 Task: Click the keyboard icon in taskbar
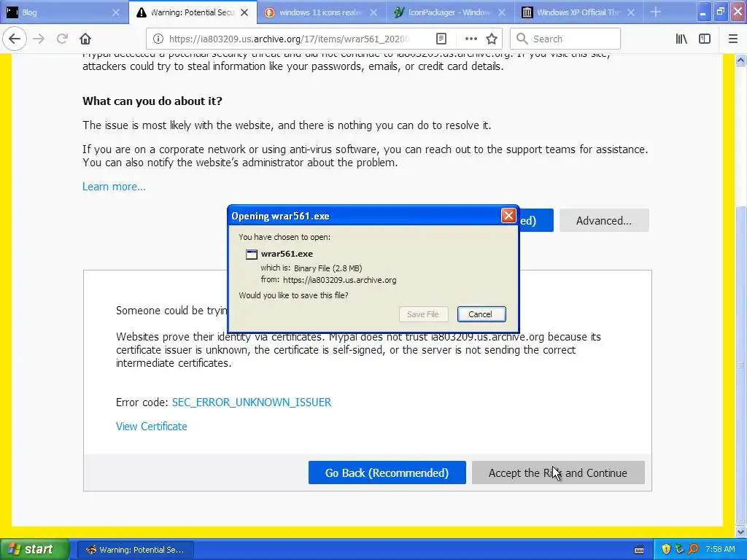(x=639, y=550)
